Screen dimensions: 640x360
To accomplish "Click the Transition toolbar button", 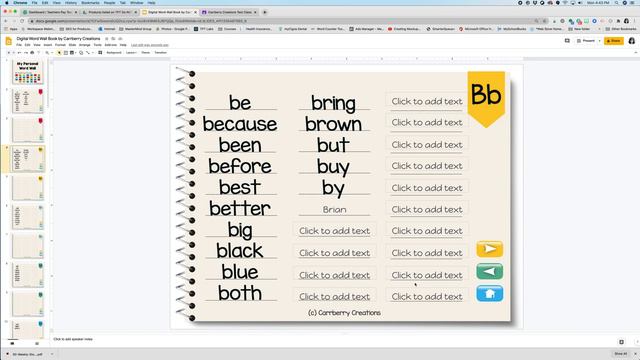I will coord(160,53).
